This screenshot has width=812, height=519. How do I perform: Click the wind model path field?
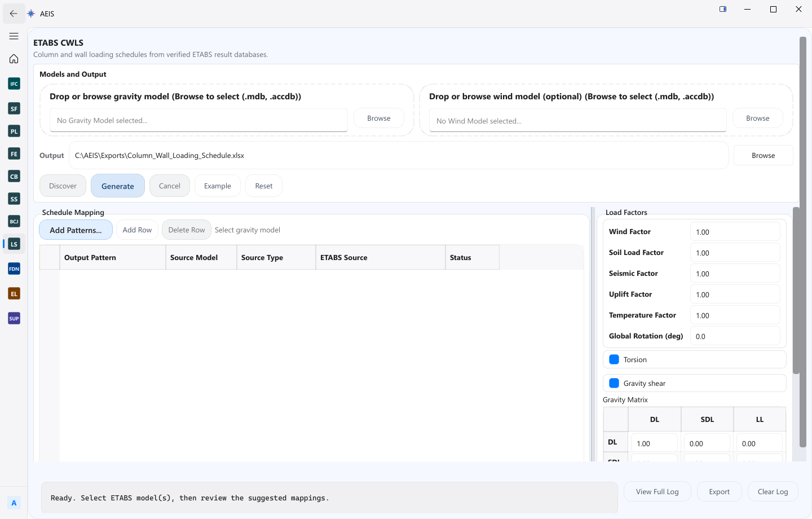(x=577, y=120)
